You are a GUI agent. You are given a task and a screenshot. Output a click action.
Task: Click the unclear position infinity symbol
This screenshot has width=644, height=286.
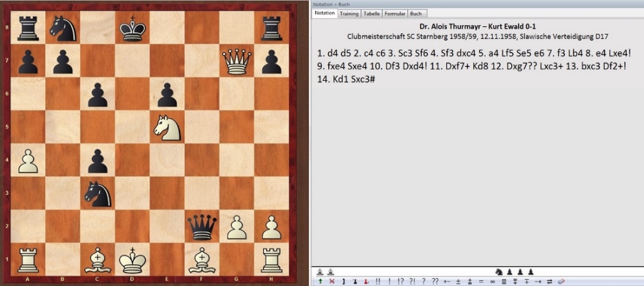pyautogui.click(x=493, y=281)
